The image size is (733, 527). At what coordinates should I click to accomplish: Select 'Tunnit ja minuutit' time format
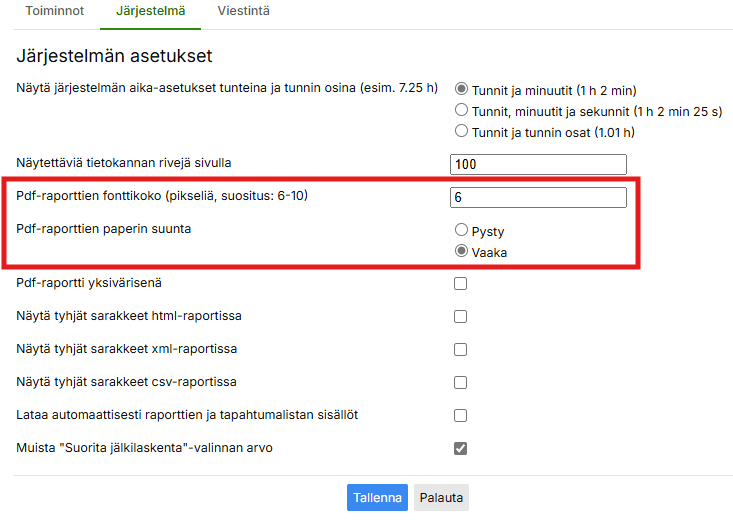[462, 89]
